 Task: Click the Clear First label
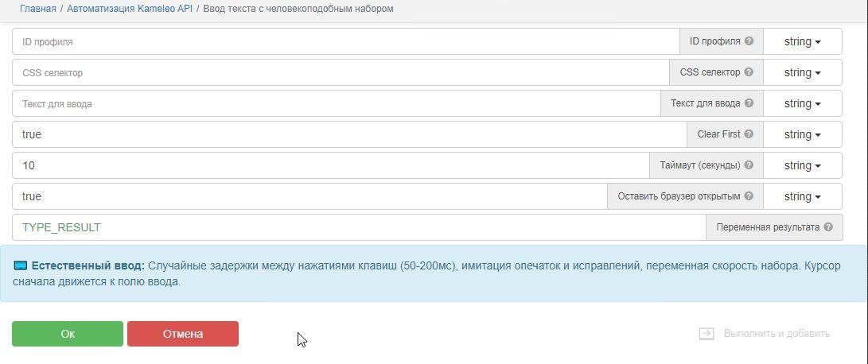718,134
